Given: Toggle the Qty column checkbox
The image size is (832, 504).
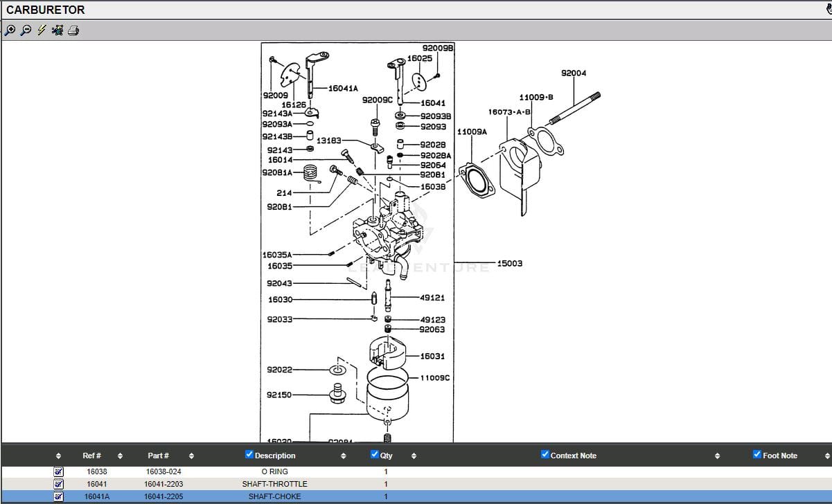Looking at the screenshot, I should tap(375, 455).
